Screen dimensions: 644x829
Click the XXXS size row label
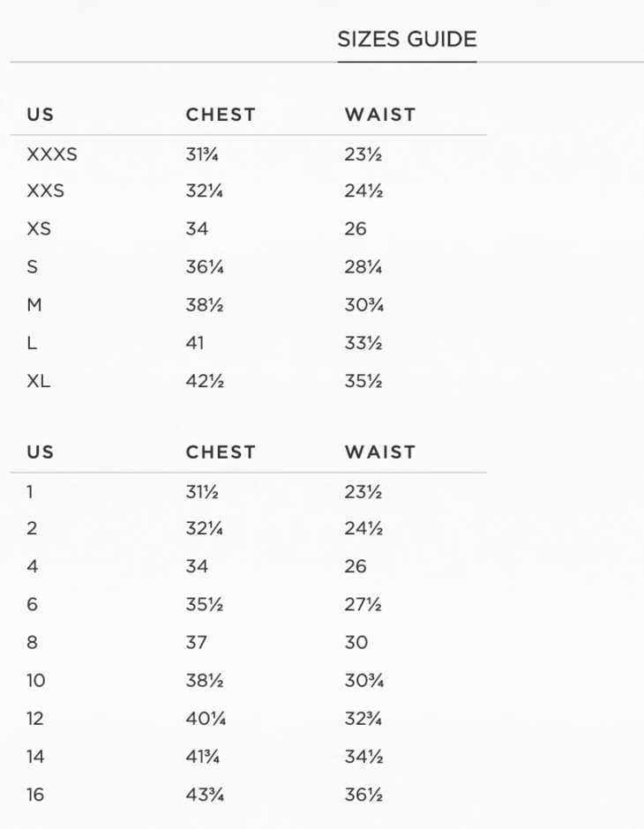point(52,155)
